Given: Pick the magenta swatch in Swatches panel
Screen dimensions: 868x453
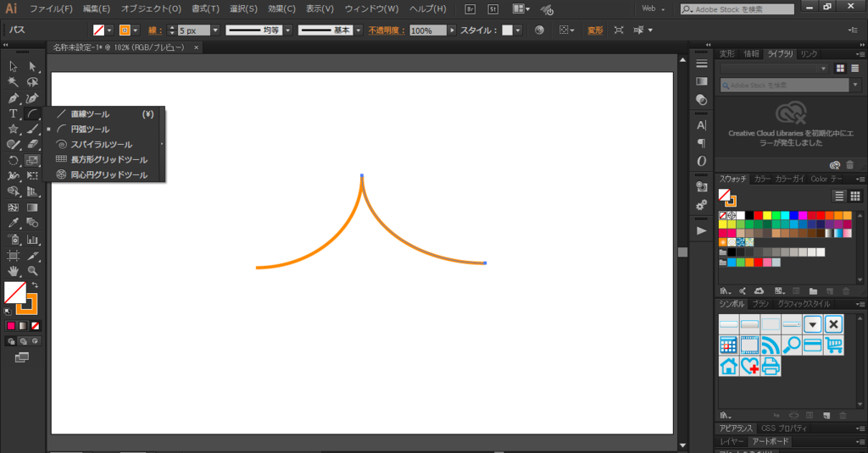Looking at the screenshot, I should coord(803,215).
